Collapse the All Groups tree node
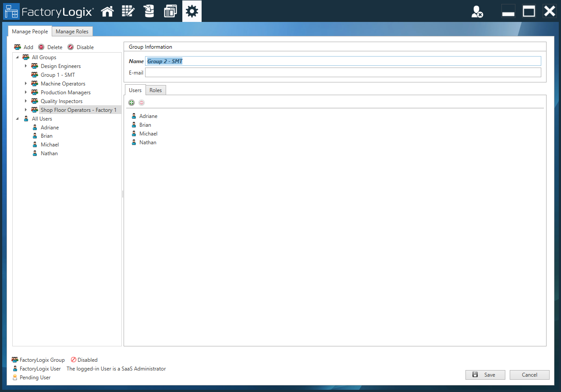Viewport: 561px width, 392px height. [18, 57]
